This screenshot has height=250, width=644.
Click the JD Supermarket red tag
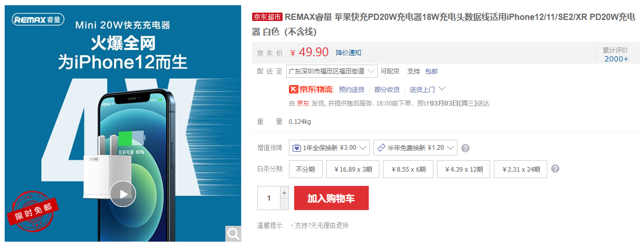click(x=267, y=17)
